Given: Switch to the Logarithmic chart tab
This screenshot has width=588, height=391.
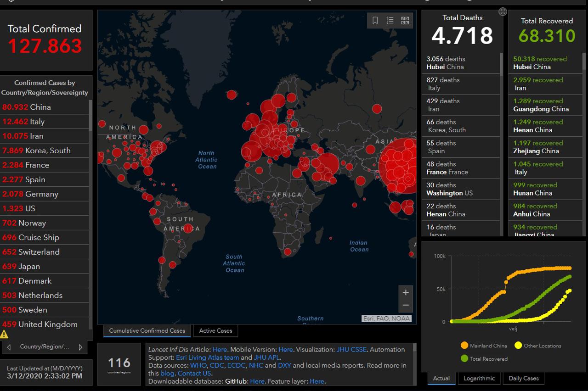Looking at the screenshot, I should coord(479,378).
